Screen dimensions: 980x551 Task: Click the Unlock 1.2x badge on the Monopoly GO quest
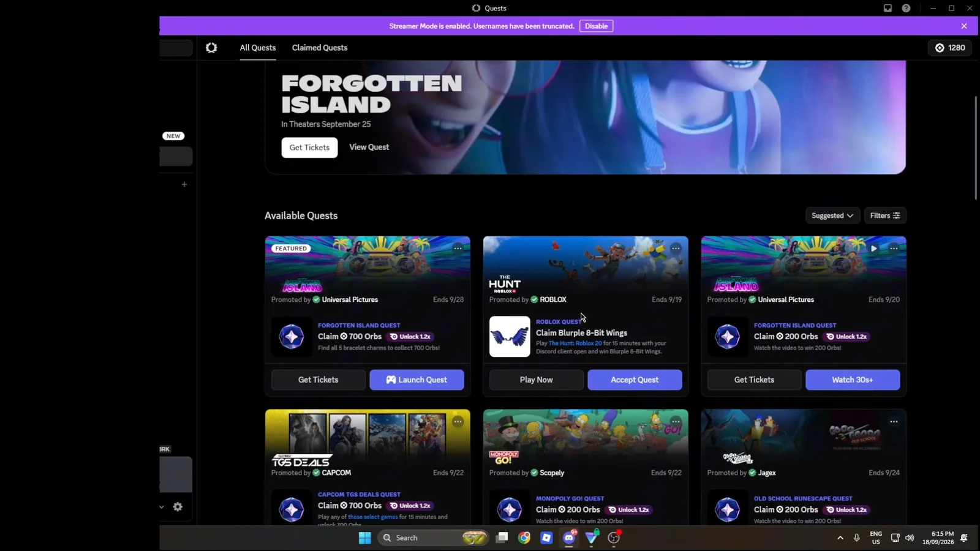628,510
